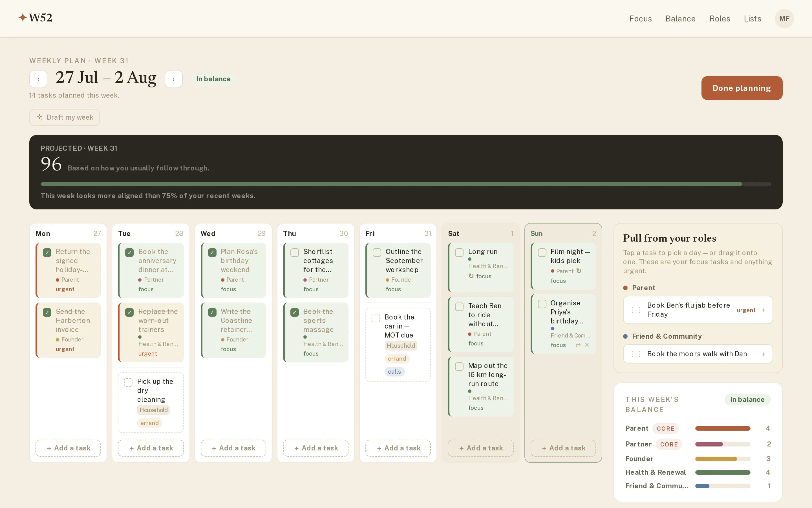Check Book the car in MOT task
This screenshot has height=508, width=812.
tap(376, 318)
